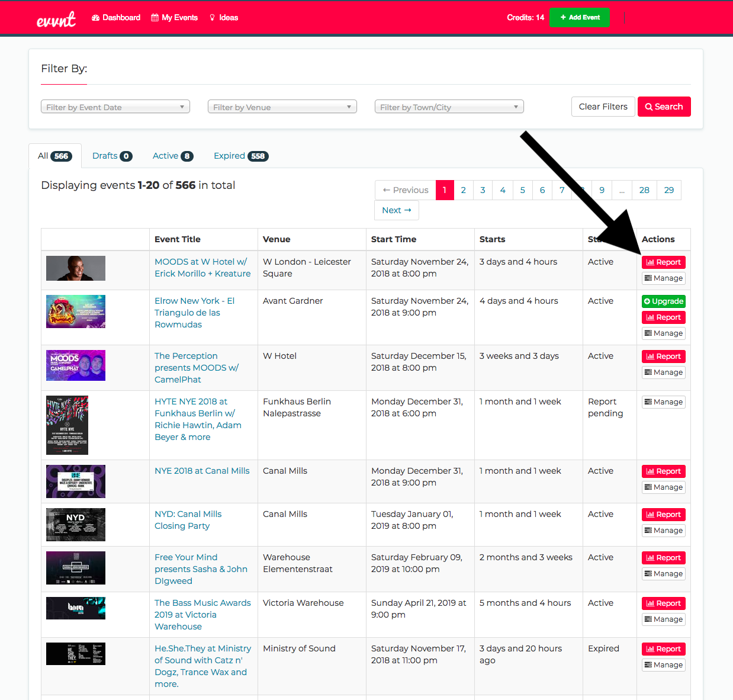Manage The Bass Music Awards 2019 event
The width and height of the screenshot is (733, 700).
[664, 619]
